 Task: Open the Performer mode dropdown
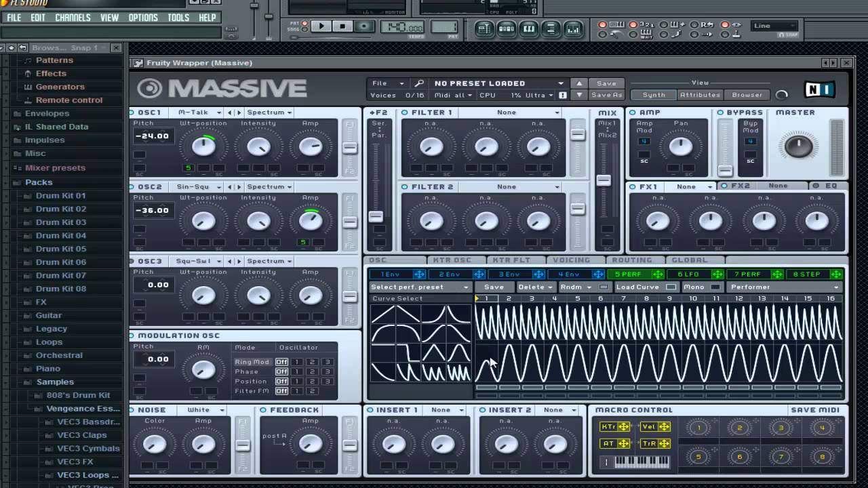(783, 287)
